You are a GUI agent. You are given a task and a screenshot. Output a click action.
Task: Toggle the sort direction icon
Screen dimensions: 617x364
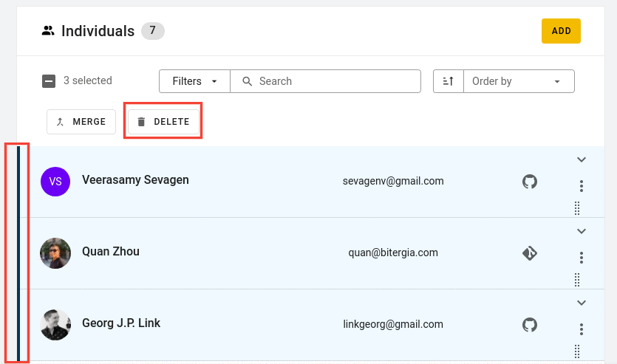pyautogui.click(x=449, y=81)
